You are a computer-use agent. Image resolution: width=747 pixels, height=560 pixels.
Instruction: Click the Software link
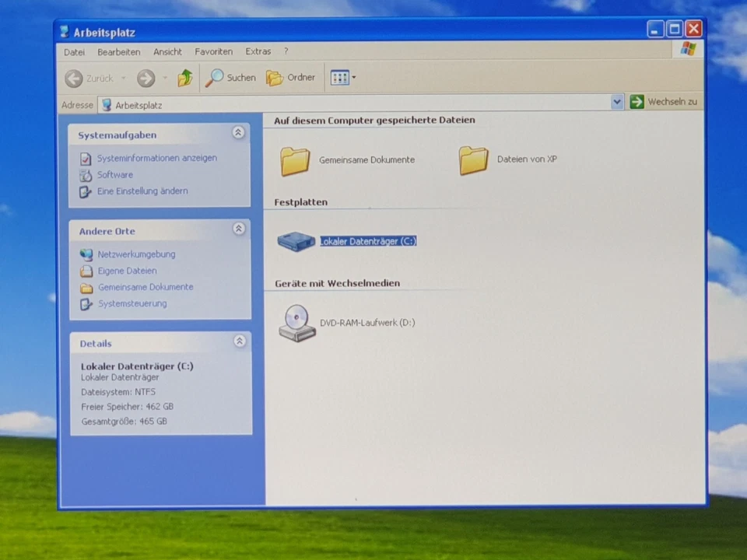(115, 175)
